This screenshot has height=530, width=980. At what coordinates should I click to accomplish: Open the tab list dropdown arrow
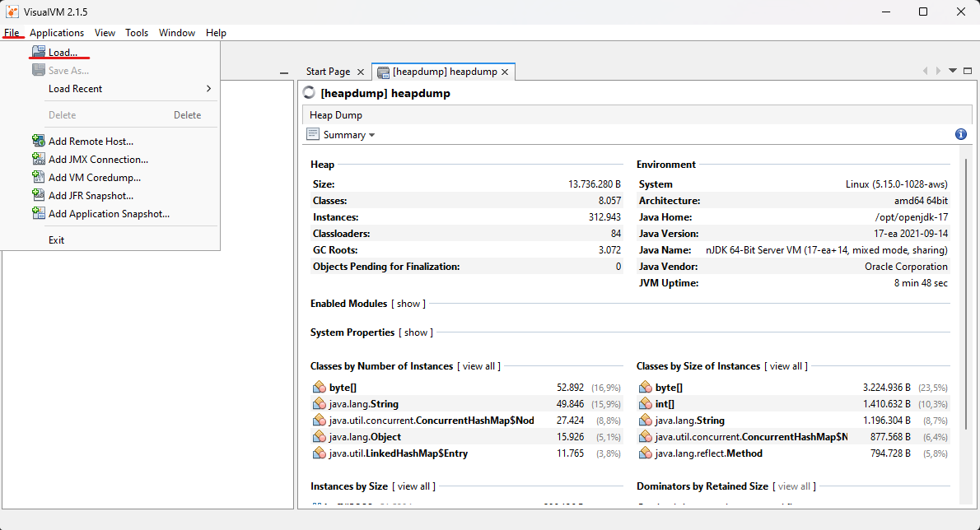pyautogui.click(x=953, y=72)
